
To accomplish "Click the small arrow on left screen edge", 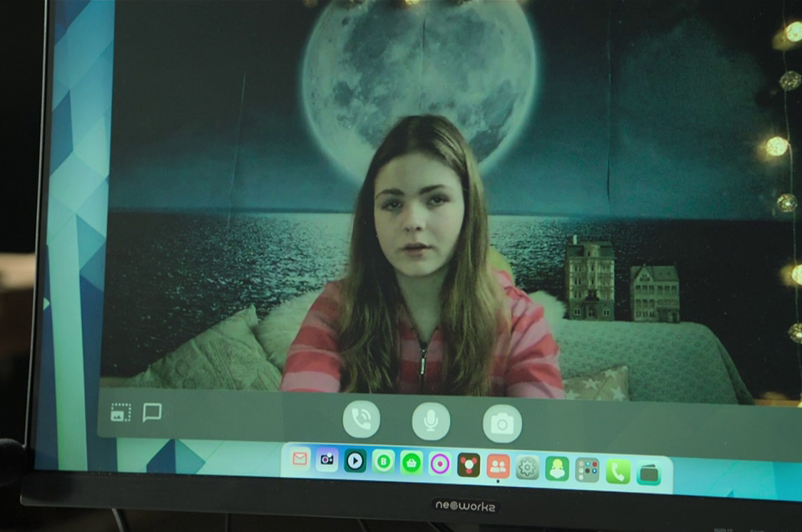I will [47, 303].
